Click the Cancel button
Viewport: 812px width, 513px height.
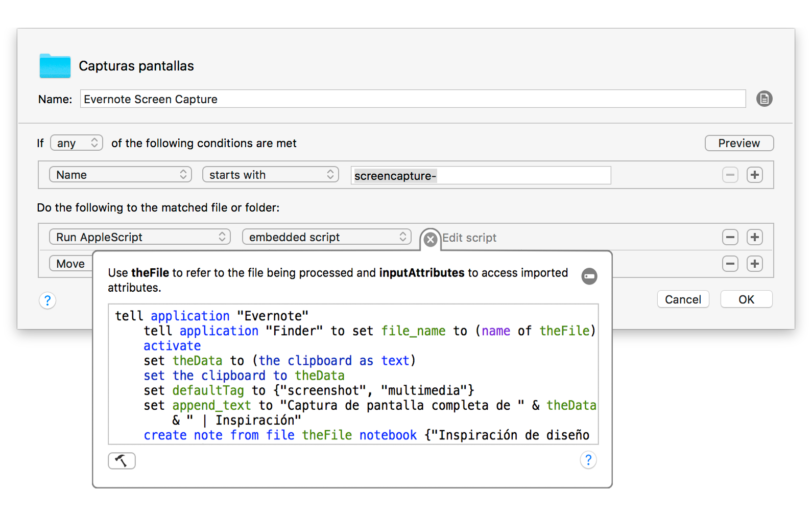683,299
